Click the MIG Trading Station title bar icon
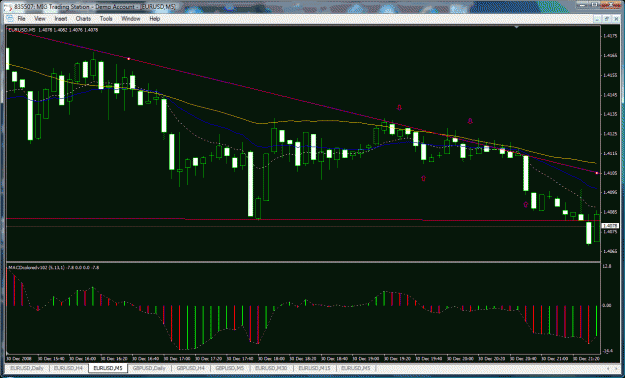 click(x=8, y=7)
